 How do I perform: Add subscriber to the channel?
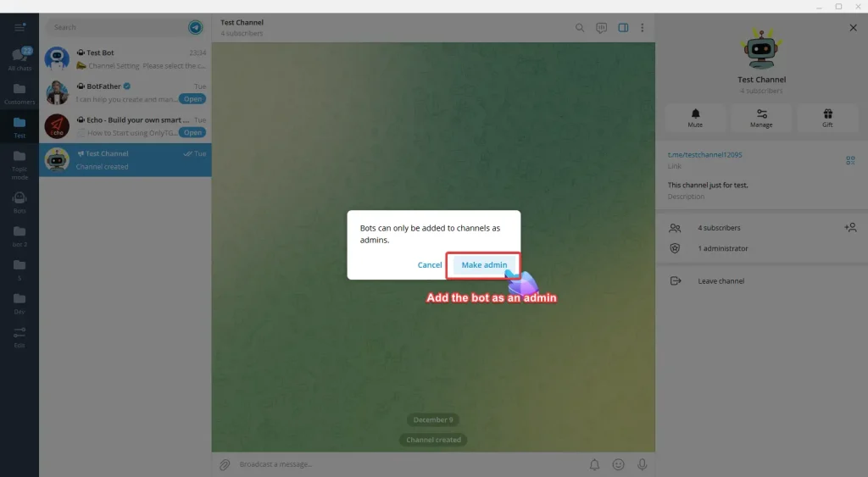pos(850,227)
